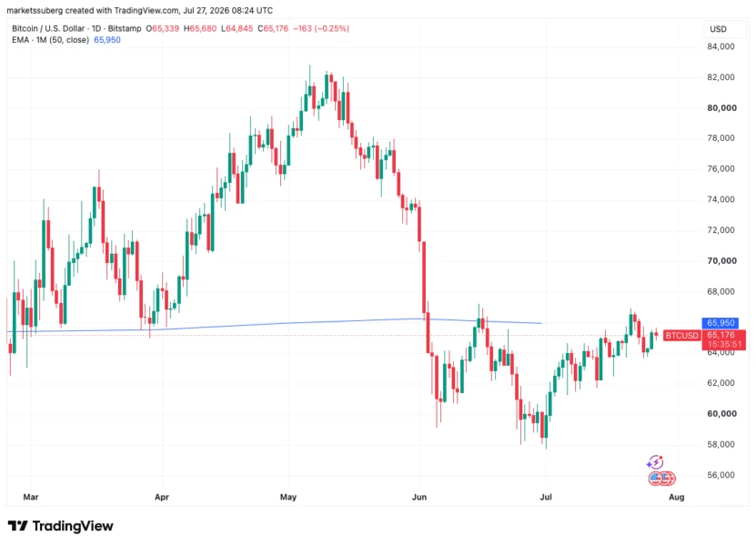The image size is (756, 546).
Task: Click the blue 65,950 EMA price tag
Action: tap(721, 323)
